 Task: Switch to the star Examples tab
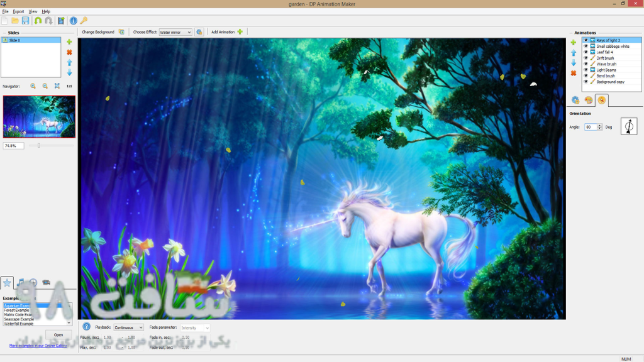[7, 282]
